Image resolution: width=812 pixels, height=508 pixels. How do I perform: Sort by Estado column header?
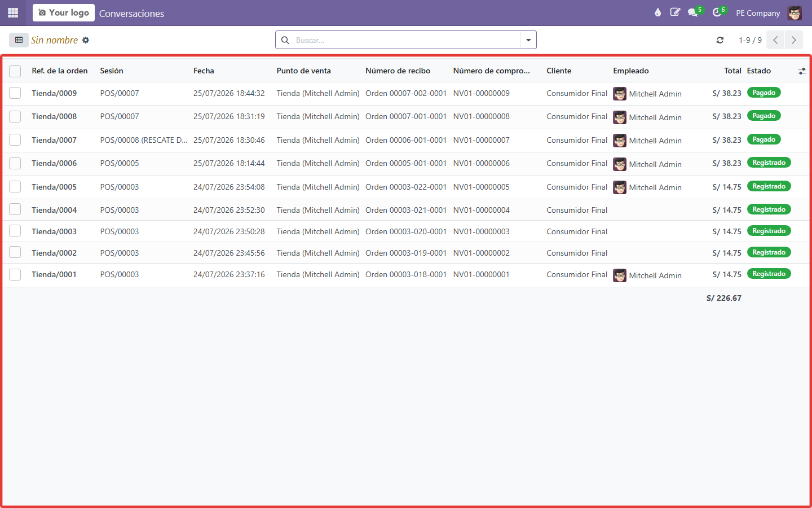tap(759, 71)
